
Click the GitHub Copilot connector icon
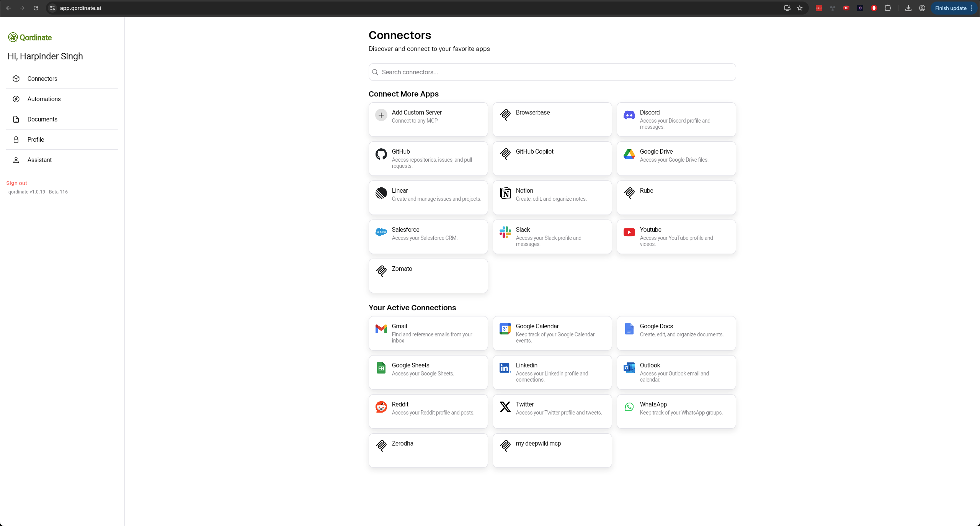pyautogui.click(x=505, y=154)
